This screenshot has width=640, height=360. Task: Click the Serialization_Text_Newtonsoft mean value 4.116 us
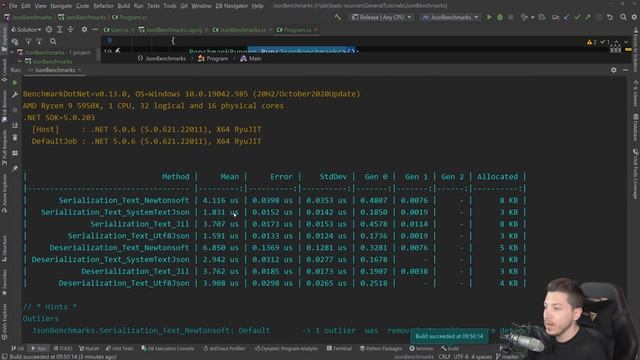click(220, 200)
